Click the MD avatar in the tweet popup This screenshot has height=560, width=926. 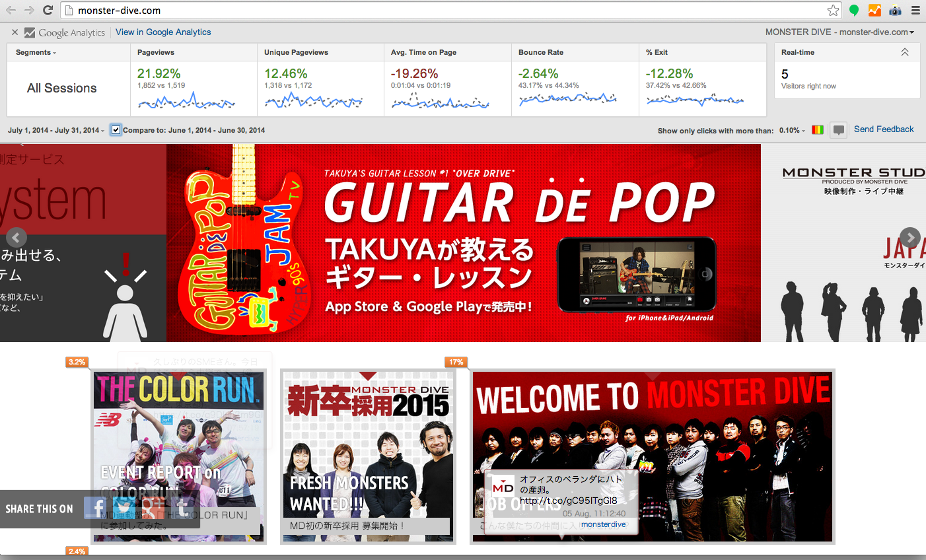click(503, 487)
